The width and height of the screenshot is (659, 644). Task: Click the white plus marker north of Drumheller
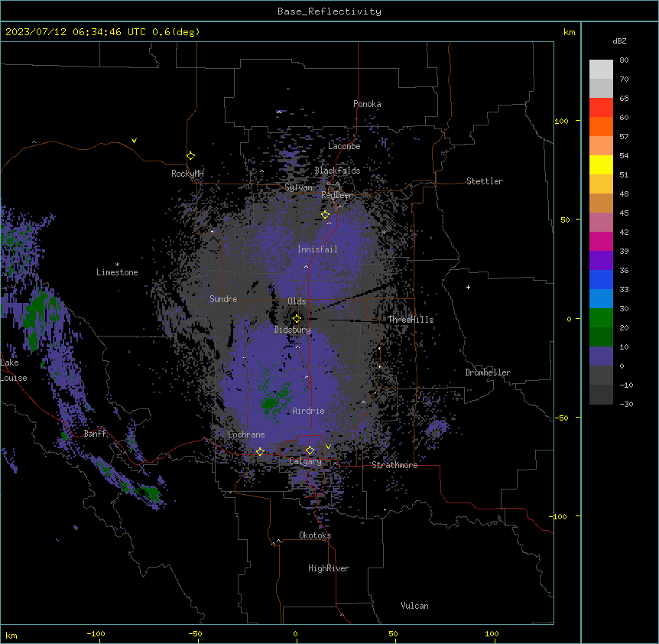468,287
